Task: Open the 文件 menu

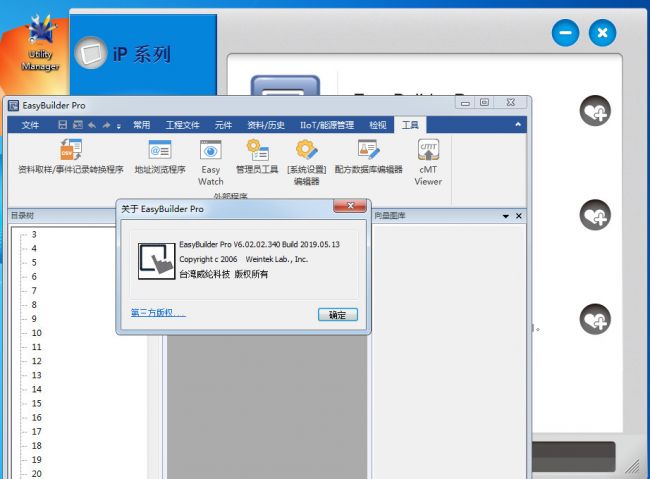Action: point(30,125)
